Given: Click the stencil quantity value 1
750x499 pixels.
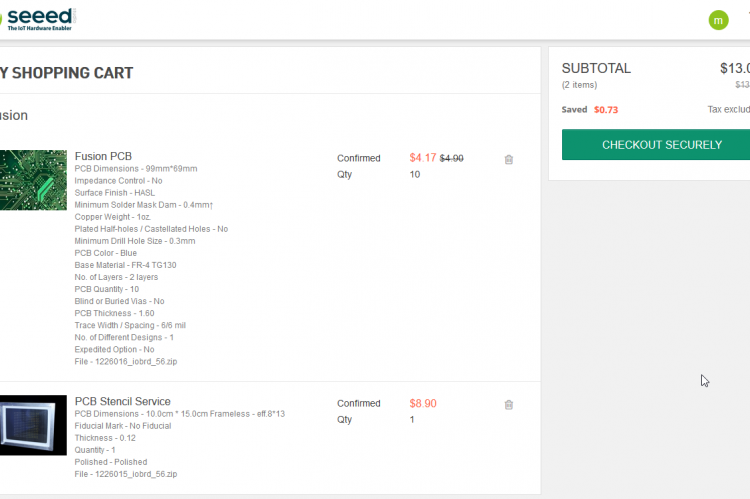Looking at the screenshot, I should click(x=412, y=420).
